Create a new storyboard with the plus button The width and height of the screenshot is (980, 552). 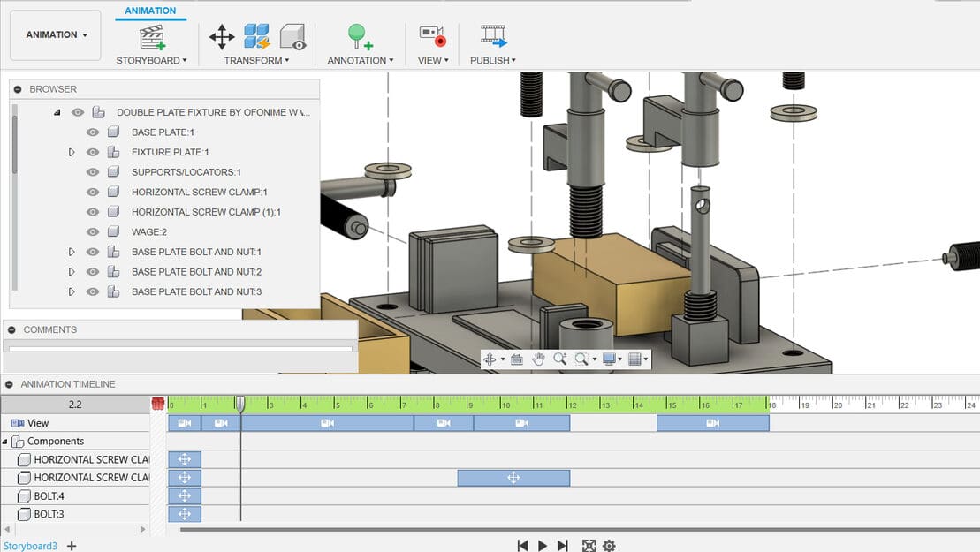tap(71, 546)
